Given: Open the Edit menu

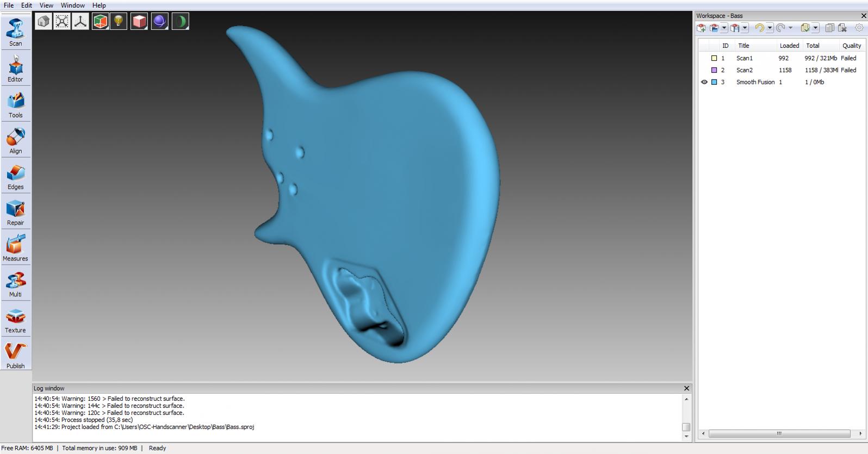Looking at the screenshot, I should tap(27, 5).
